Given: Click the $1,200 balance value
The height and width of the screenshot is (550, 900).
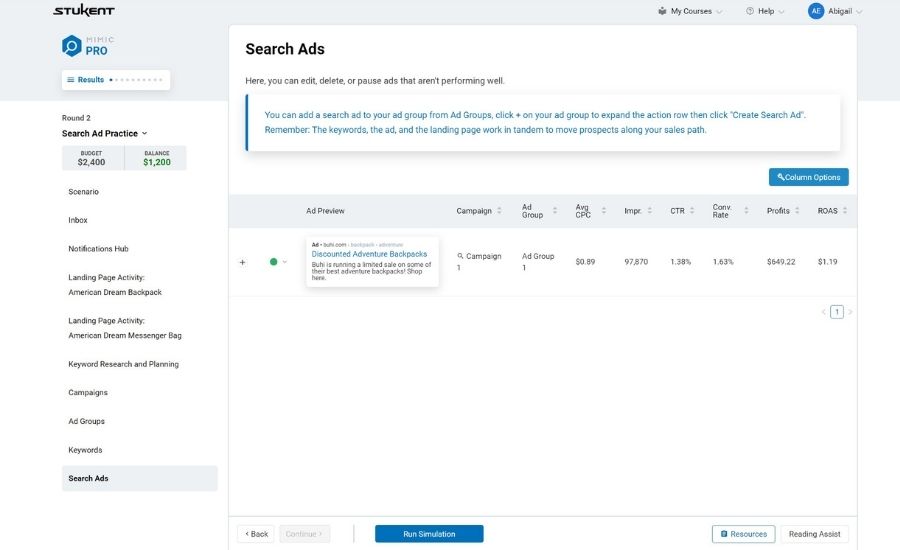Looking at the screenshot, I should pos(157,162).
